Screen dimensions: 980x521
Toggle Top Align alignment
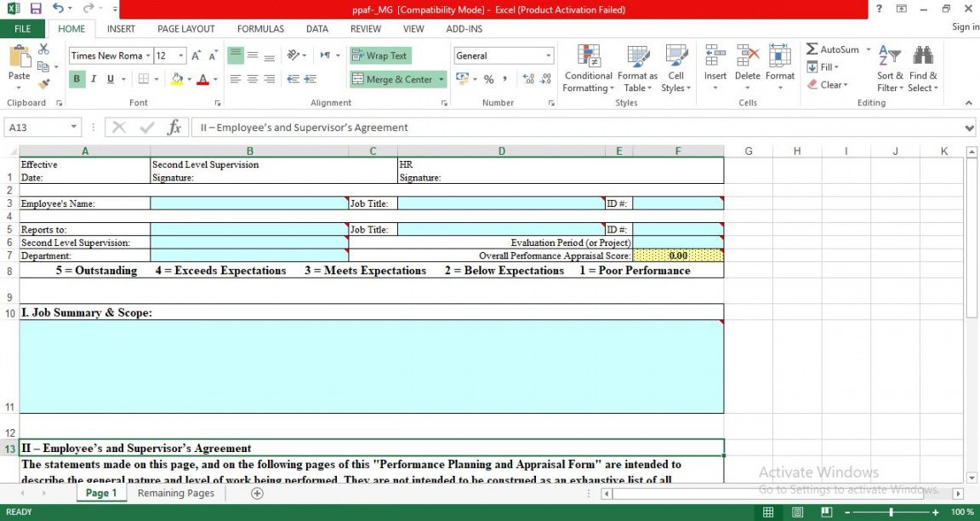[235, 55]
